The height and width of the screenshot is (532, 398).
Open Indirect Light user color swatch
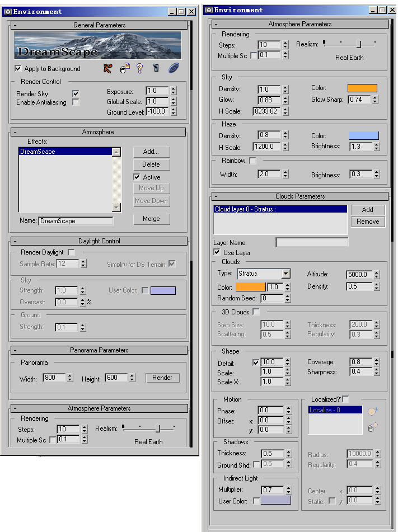275,500
